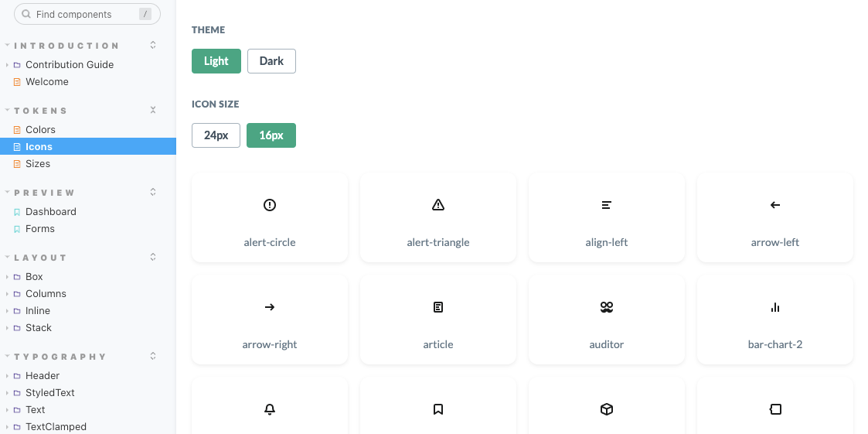868x434 pixels.
Task: Click the align-left icon
Action: click(x=606, y=205)
